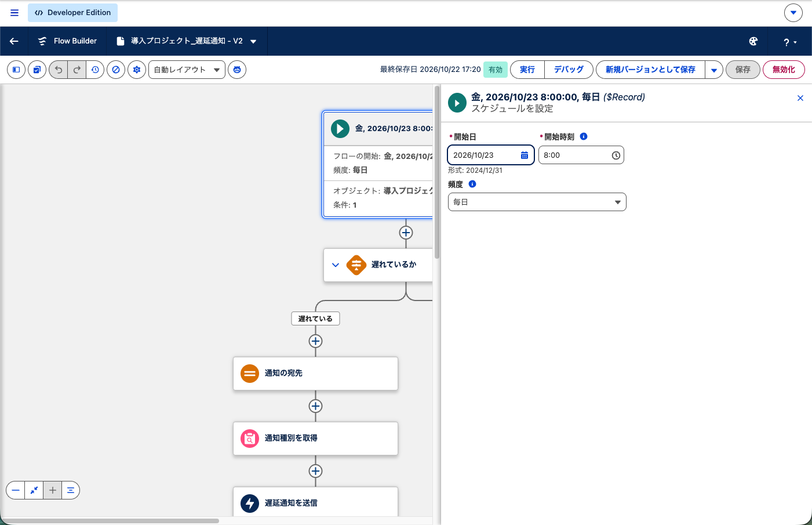Click 新規バージョンとして保存 button
Viewport: 812px width, 525px height.
(x=650, y=70)
